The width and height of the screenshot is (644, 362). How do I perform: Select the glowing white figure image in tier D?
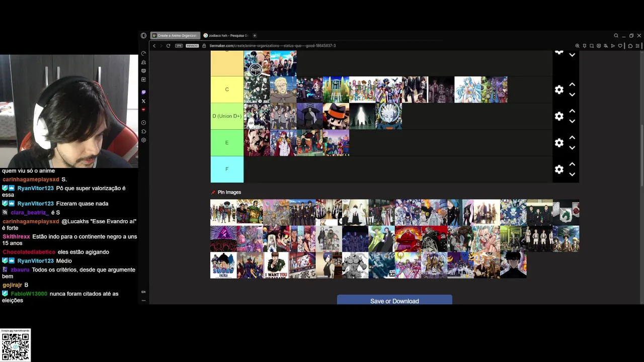coord(362,116)
